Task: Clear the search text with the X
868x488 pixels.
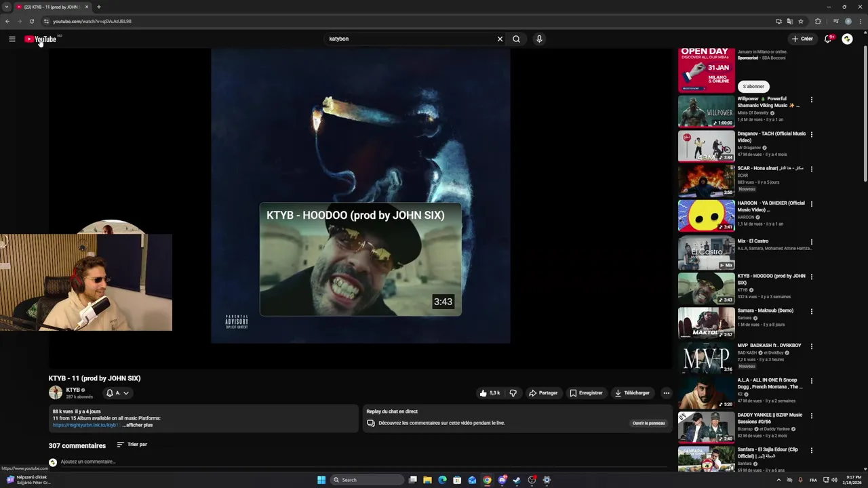Action: [500, 39]
